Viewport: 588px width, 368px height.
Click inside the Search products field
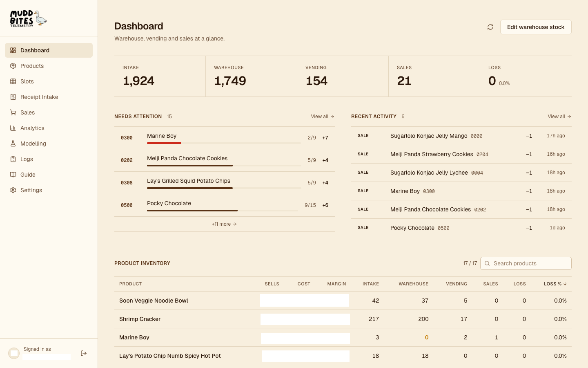pyautogui.click(x=526, y=263)
